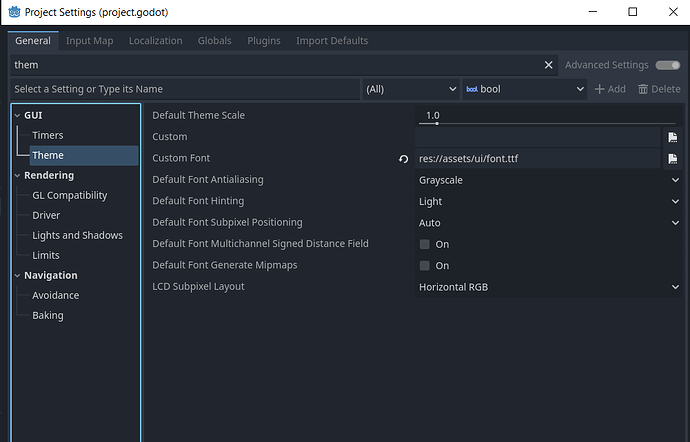Switch to the Input Map tab
The width and height of the screenshot is (690, 442).
pyautogui.click(x=89, y=41)
